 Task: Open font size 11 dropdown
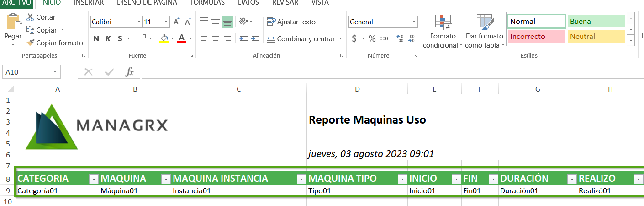tap(166, 22)
